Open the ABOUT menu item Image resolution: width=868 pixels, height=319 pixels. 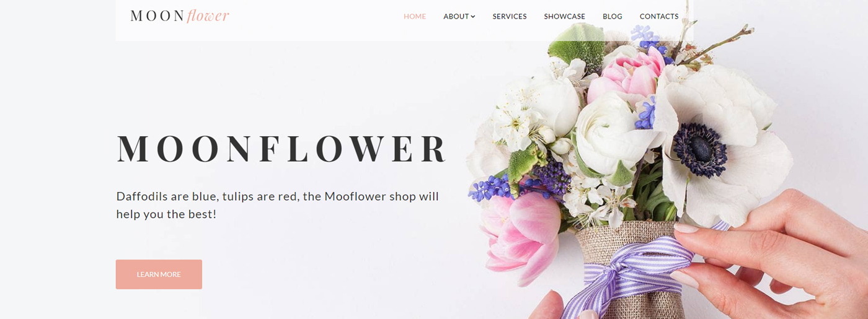(x=459, y=17)
